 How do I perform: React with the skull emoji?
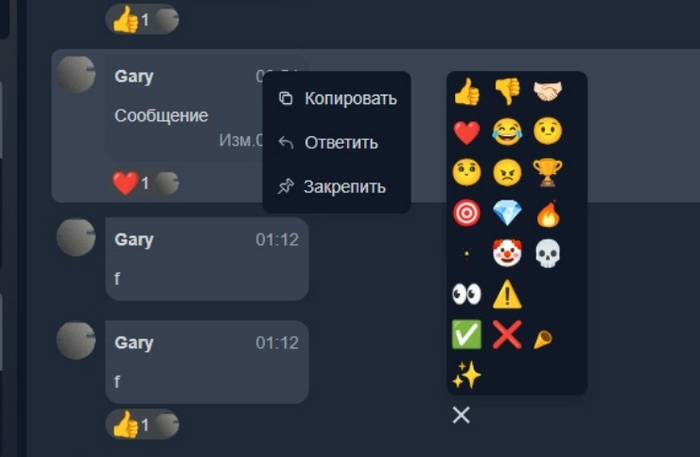(x=548, y=253)
